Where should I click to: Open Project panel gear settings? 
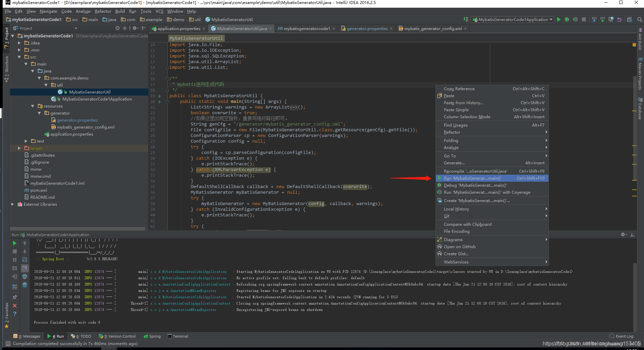pos(135,28)
